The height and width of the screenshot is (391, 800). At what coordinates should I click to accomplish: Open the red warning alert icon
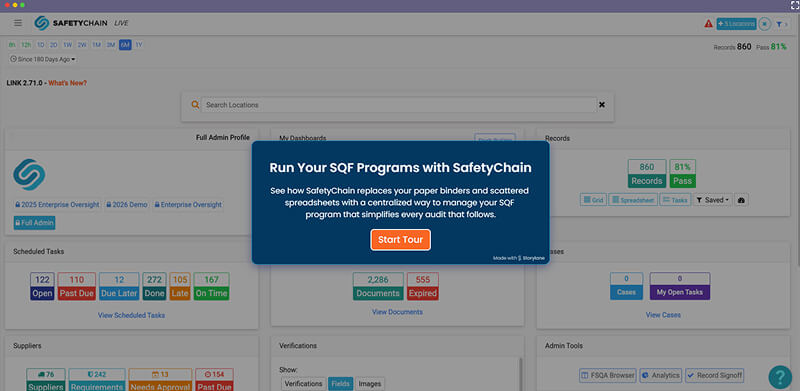click(709, 23)
